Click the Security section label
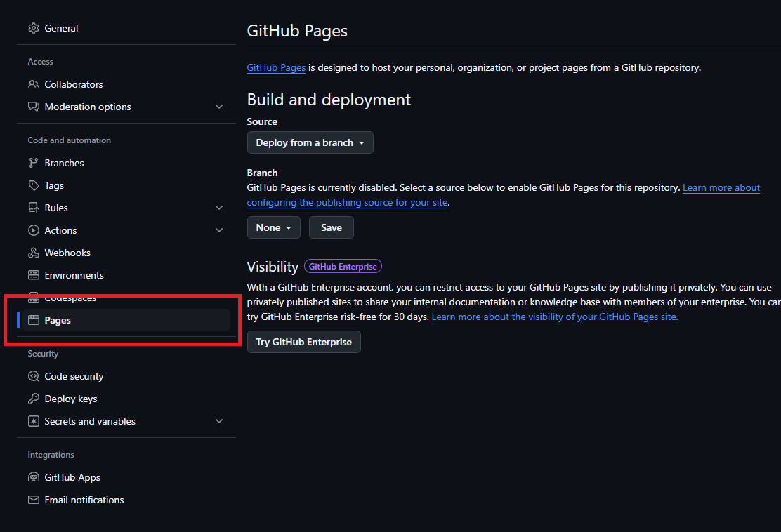This screenshot has width=781, height=532. [43, 353]
